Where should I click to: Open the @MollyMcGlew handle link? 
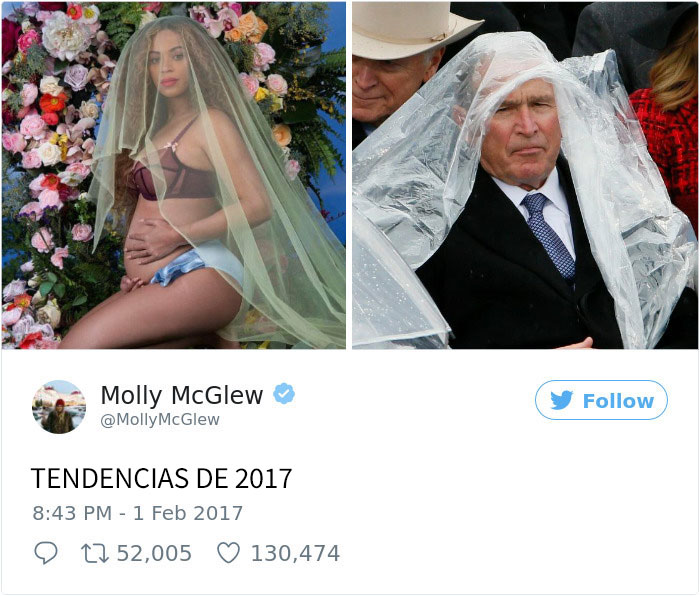click(x=160, y=420)
